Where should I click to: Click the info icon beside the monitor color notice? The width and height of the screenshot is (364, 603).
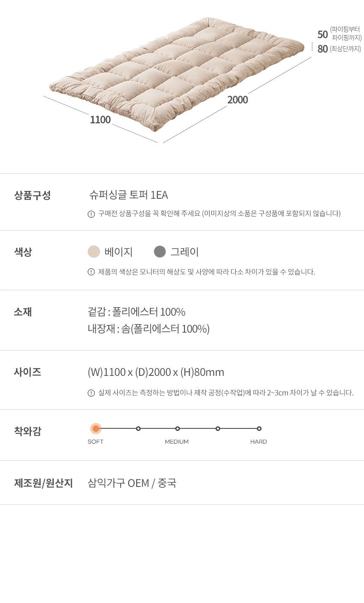tap(91, 272)
